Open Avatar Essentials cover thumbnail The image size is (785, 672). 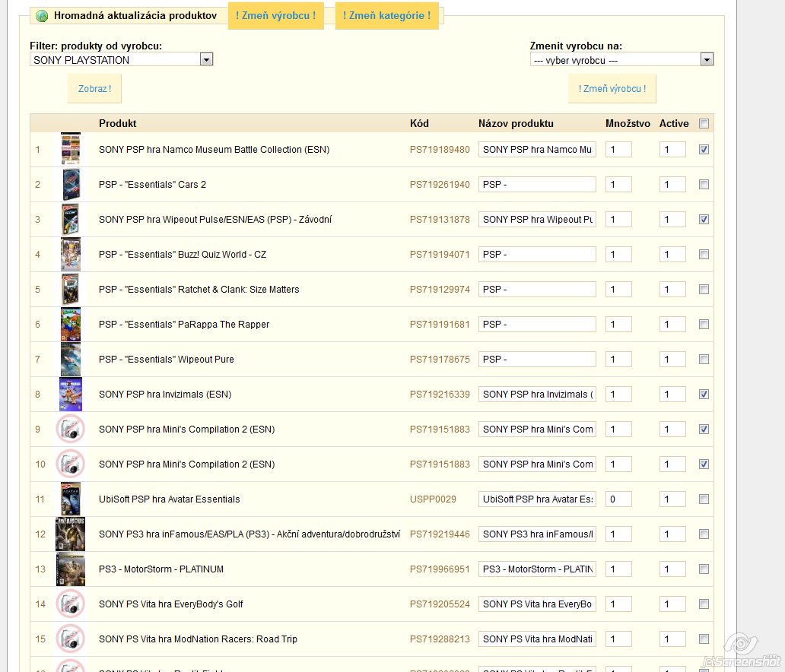click(71, 499)
